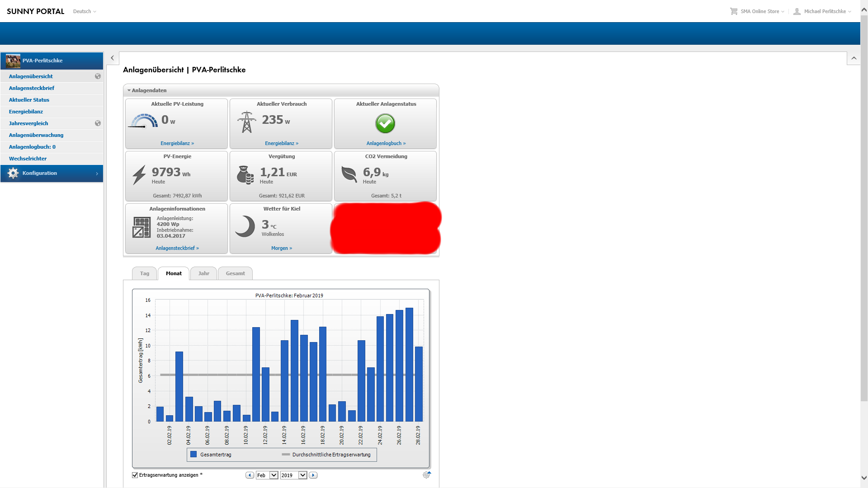Collapse the left sidebar arrow
868x488 pixels.
(x=113, y=58)
